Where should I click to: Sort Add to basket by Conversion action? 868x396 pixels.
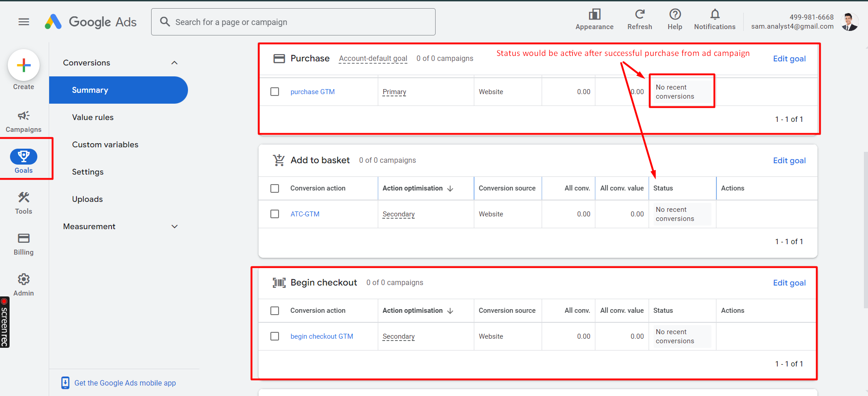pos(318,188)
